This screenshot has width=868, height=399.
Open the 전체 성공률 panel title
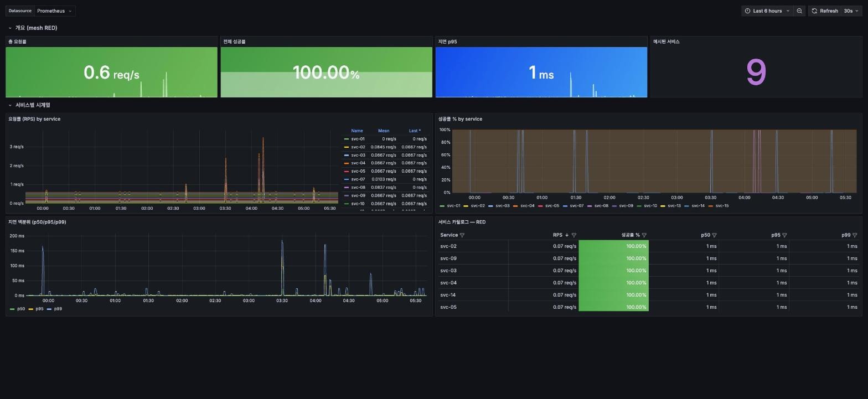pyautogui.click(x=234, y=42)
